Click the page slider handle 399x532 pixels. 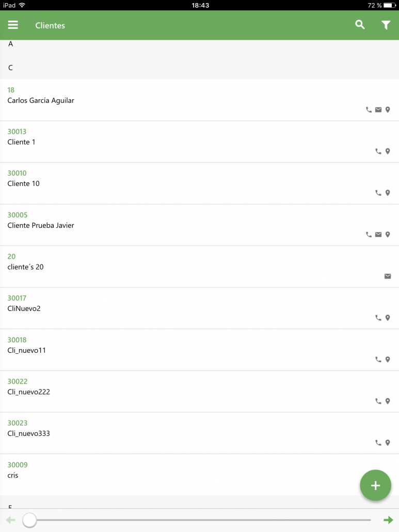click(29, 520)
